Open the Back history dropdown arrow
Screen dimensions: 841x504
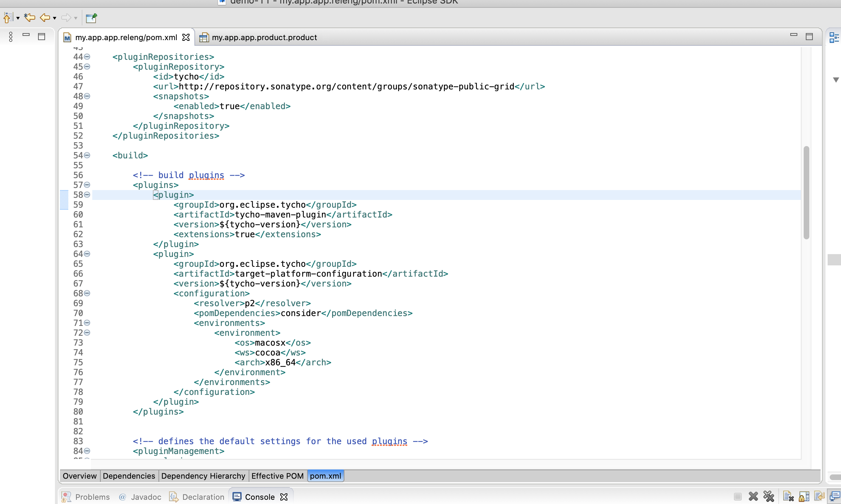point(55,18)
